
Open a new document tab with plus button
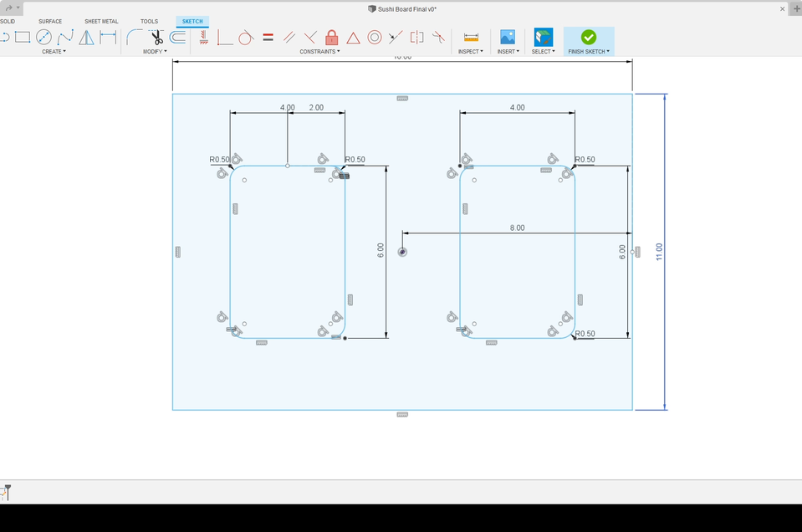tap(796, 8)
